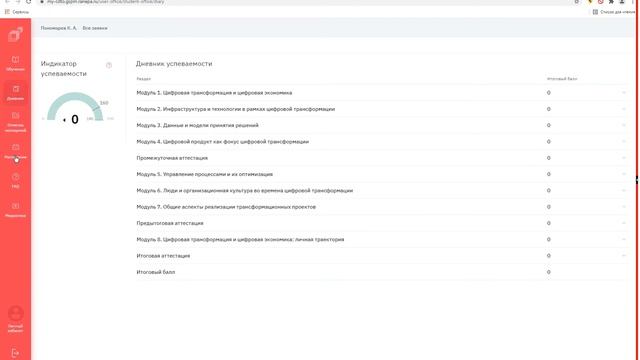Expand the Модуль 3 row
This screenshot has height=360, width=640.
(624, 125)
